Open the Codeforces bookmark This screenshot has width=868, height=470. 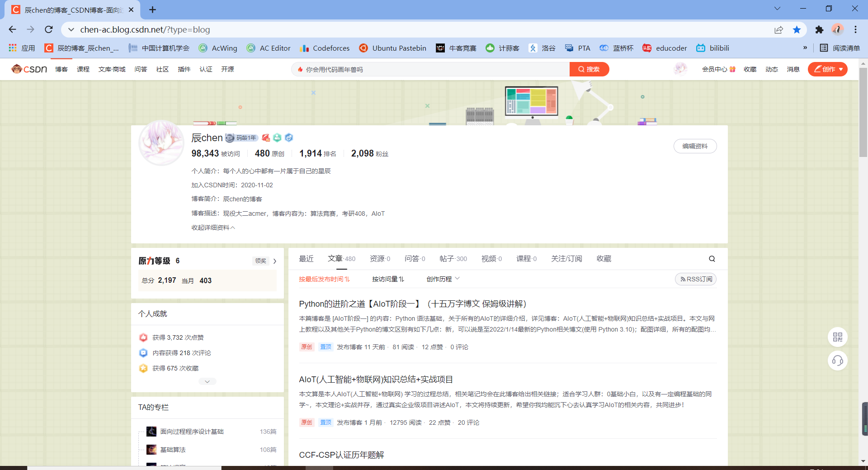coord(325,48)
